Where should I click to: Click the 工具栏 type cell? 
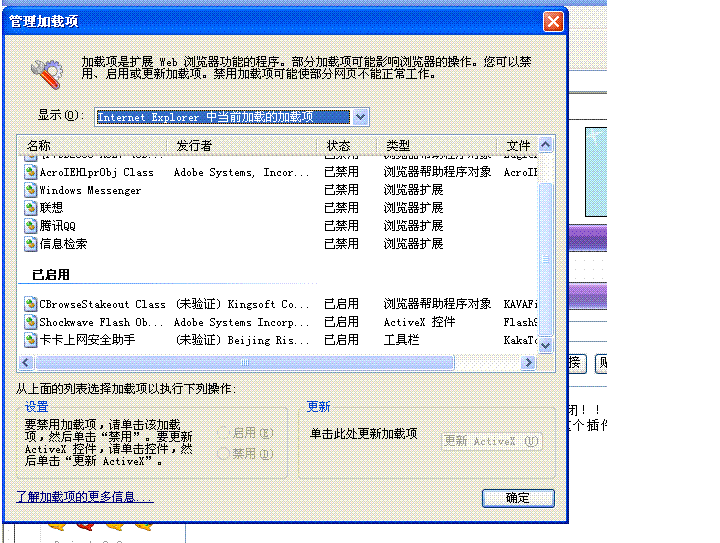coord(401,340)
